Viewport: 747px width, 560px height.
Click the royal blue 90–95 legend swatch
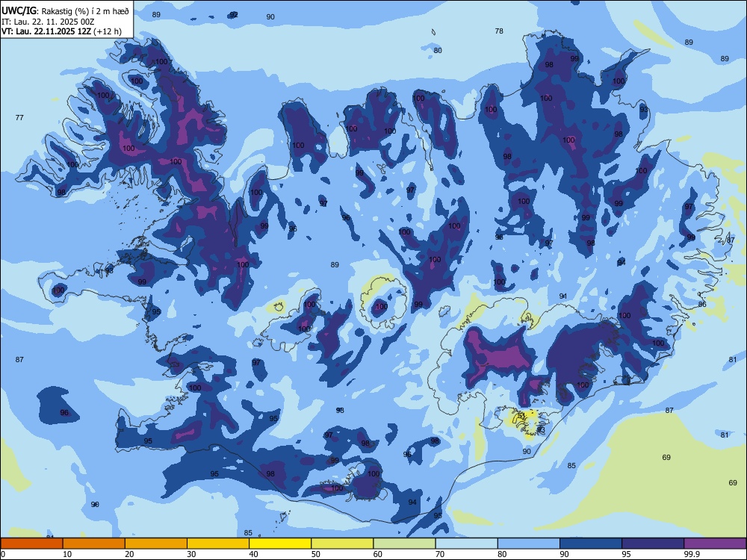[x=591, y=544]
